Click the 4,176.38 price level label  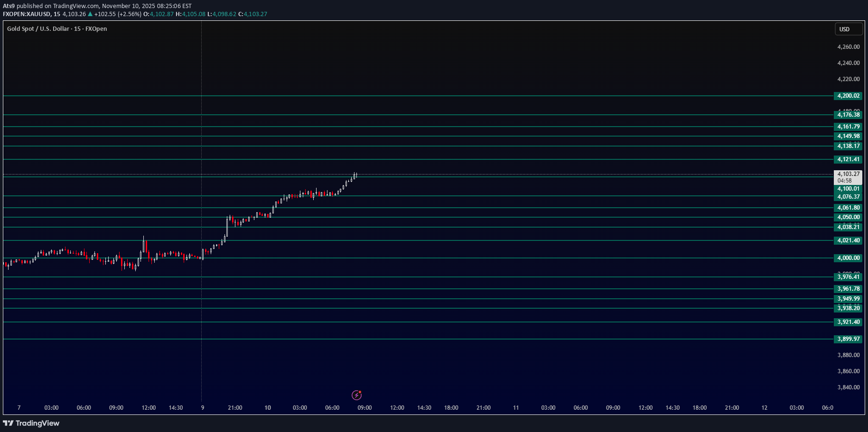tap(848, 115)
